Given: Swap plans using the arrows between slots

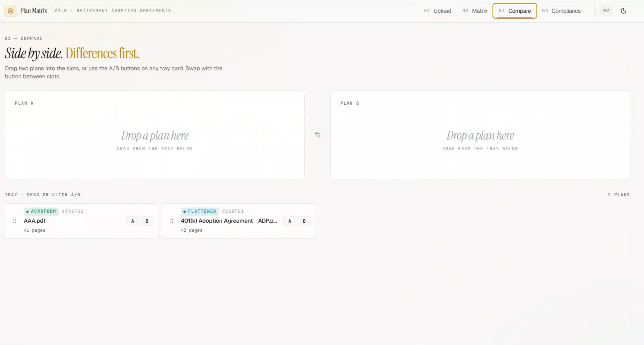Looking at the screenshot, I should [317, 135].
